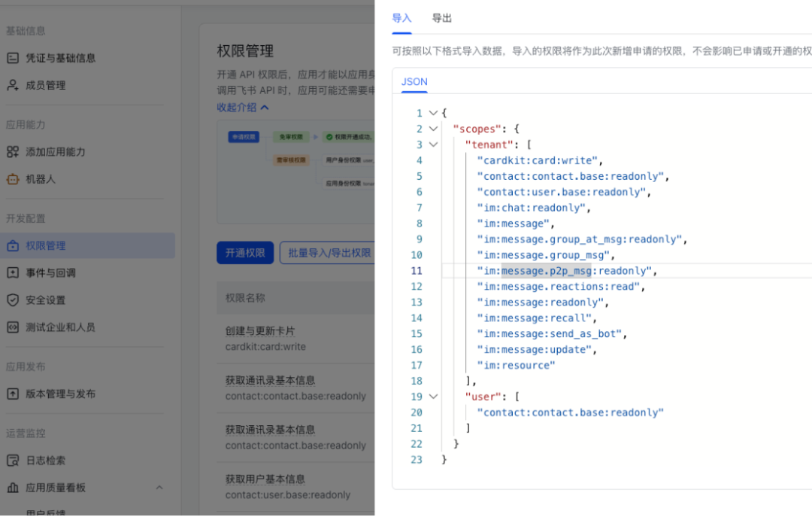Click the events and callbacks icon

[x=13, y=272]
